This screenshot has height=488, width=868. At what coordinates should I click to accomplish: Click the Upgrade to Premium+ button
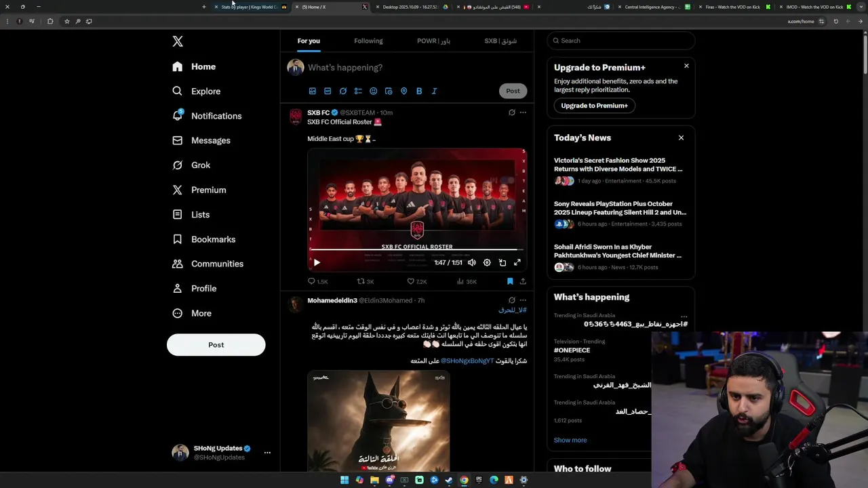point(594,106)
